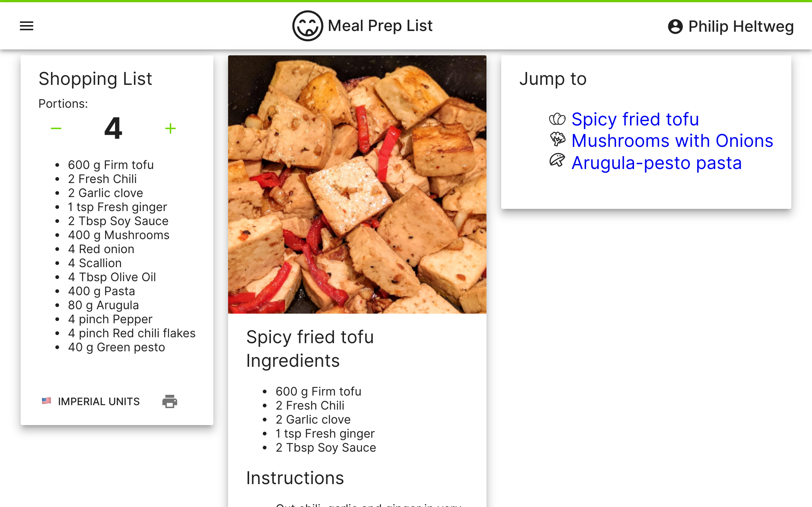Print the shopping list
Screen dimensions: 812x507
tap(169, 401)
